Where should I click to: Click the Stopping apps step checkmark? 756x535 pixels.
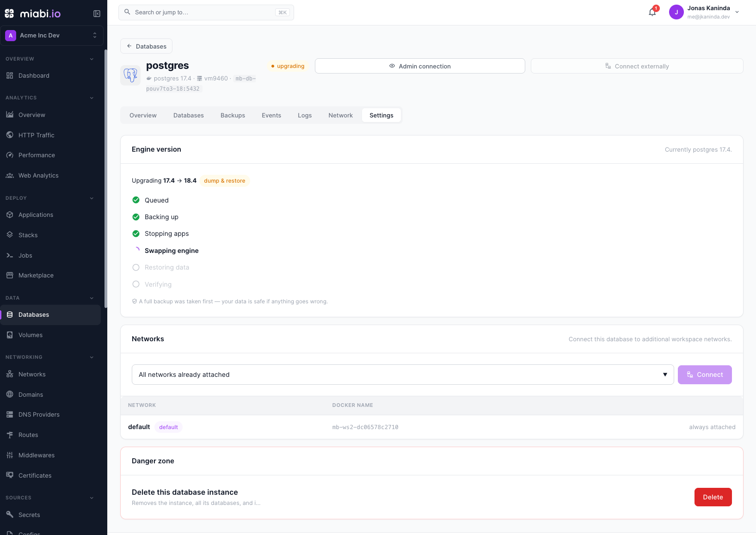[x=136, y=234]
